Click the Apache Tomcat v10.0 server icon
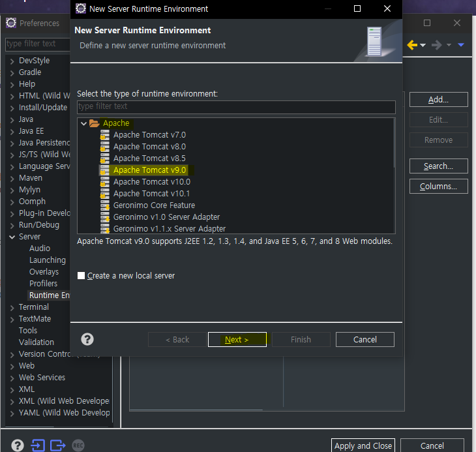This screenshot has height=452, width=476. [x=105, y=182]
